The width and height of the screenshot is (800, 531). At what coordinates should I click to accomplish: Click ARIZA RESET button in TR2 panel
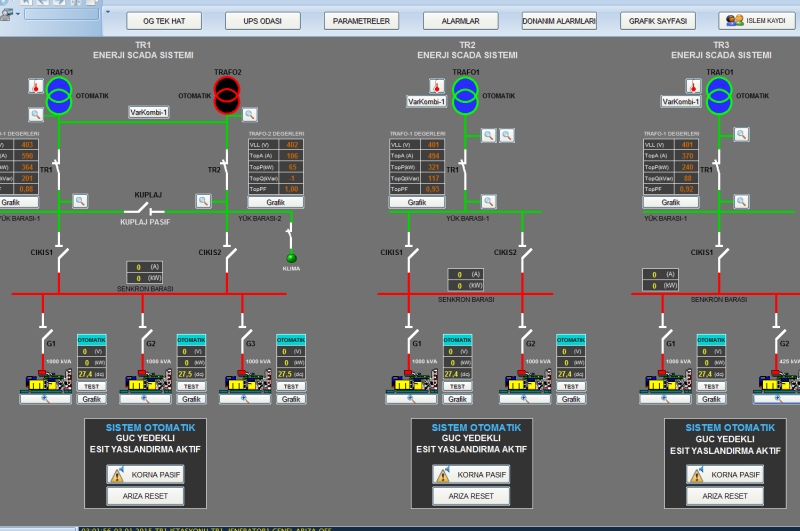[x=471, y=496]
